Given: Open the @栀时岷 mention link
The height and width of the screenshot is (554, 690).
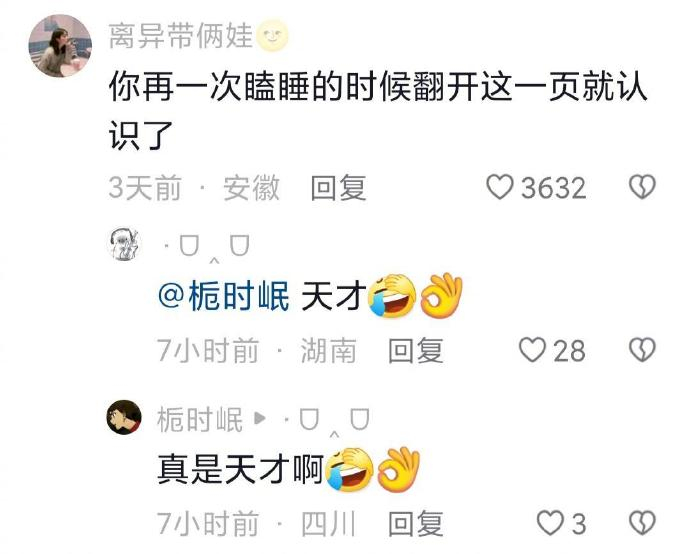Looking at the screenshot, I should point(224,296).
